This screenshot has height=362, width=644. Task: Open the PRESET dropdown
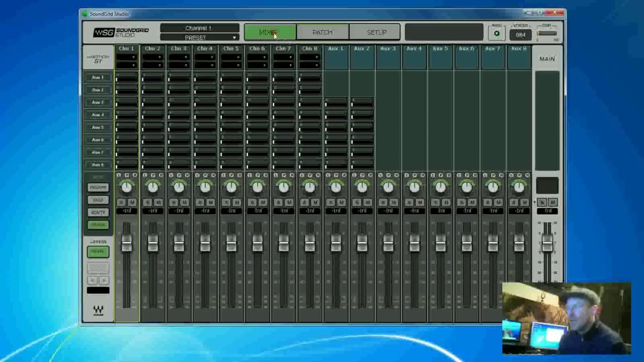(x=200, y=38)
